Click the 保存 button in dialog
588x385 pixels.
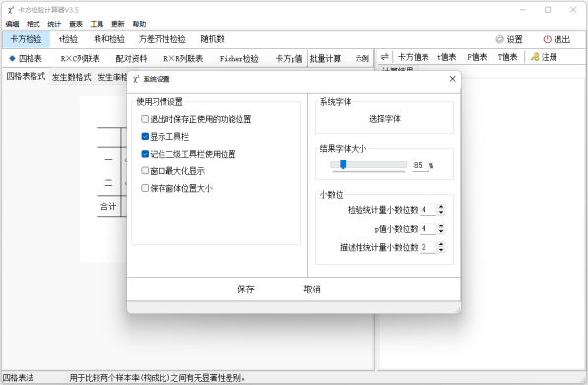pos(246,289)
